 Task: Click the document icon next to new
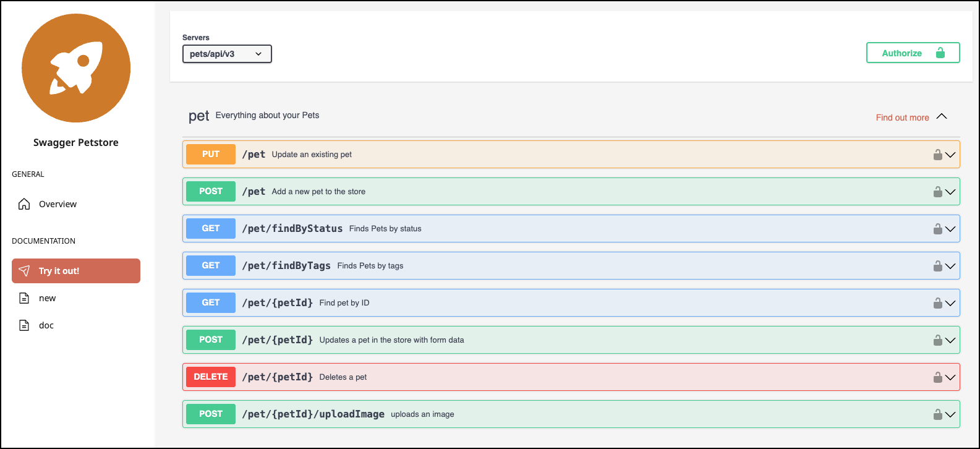(24, 298)
